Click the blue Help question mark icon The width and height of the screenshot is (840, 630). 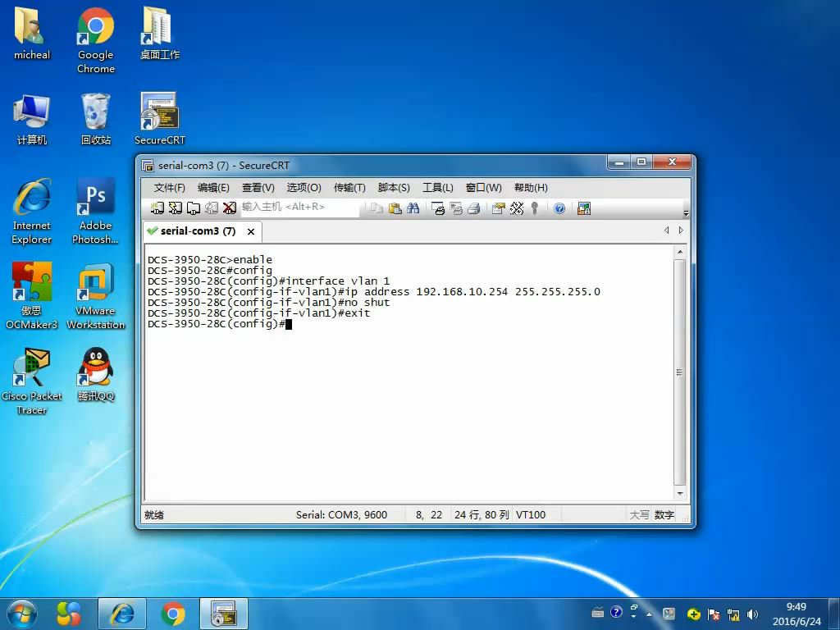click(559, 208)
